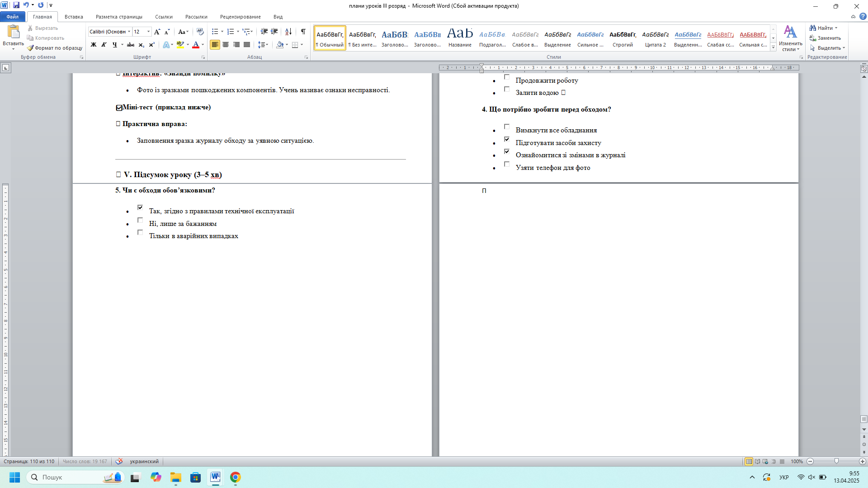Justify text alignment
This screenshot has width=868, height=488.
pyautogui.click(x=247, y=45)
